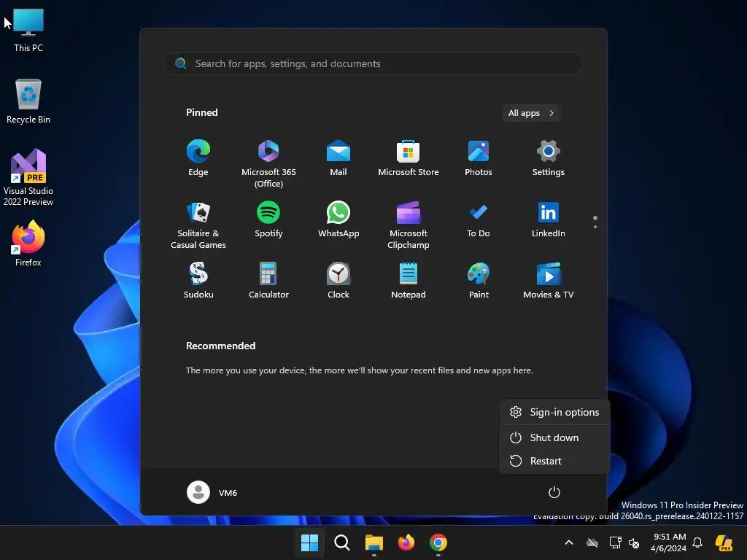
Task: Open File Explorer from the taskbar
Action: click(x=374, y=542)
